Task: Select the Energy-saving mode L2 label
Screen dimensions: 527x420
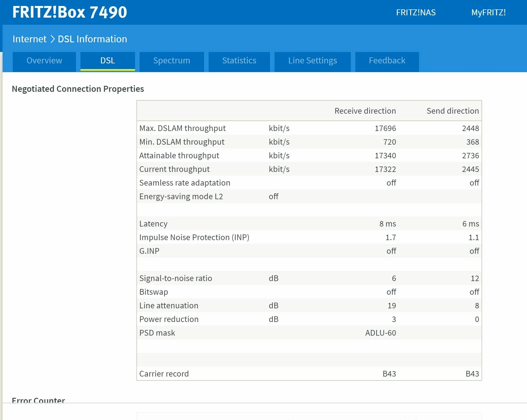Action: (181, 196)
